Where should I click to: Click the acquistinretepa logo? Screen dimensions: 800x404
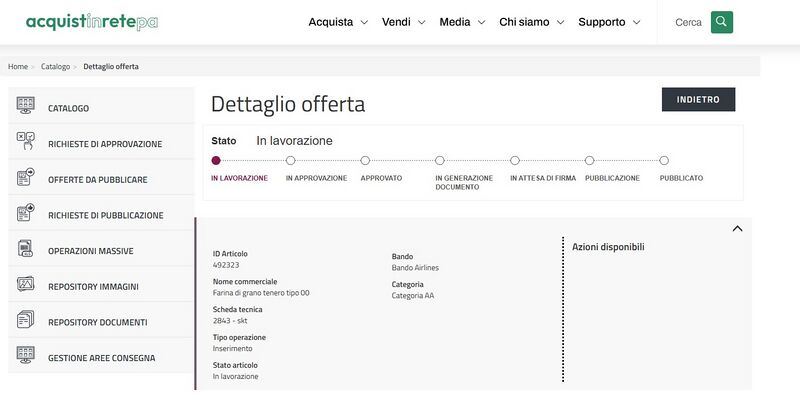[x=92, y=22]
